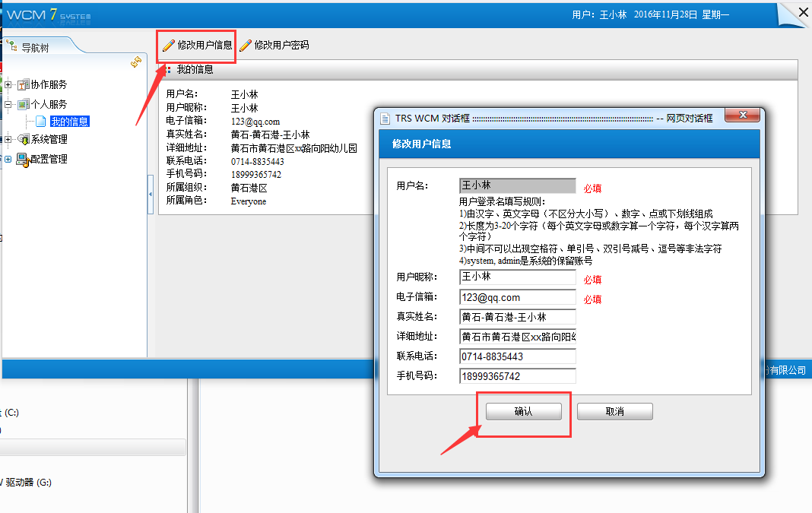Close the TRS WCM dialog window
This screenshot has width=812, height=513.
[742, 116]
